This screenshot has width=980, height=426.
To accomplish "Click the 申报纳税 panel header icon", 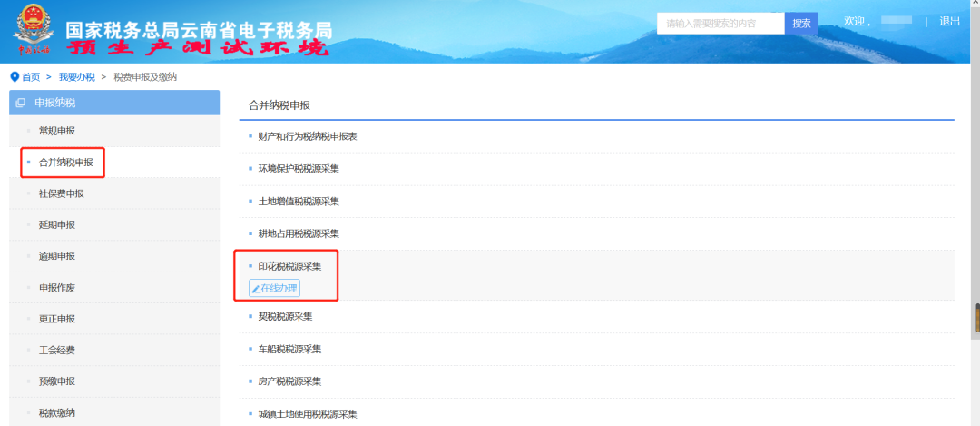I will [x=21, y=103].
